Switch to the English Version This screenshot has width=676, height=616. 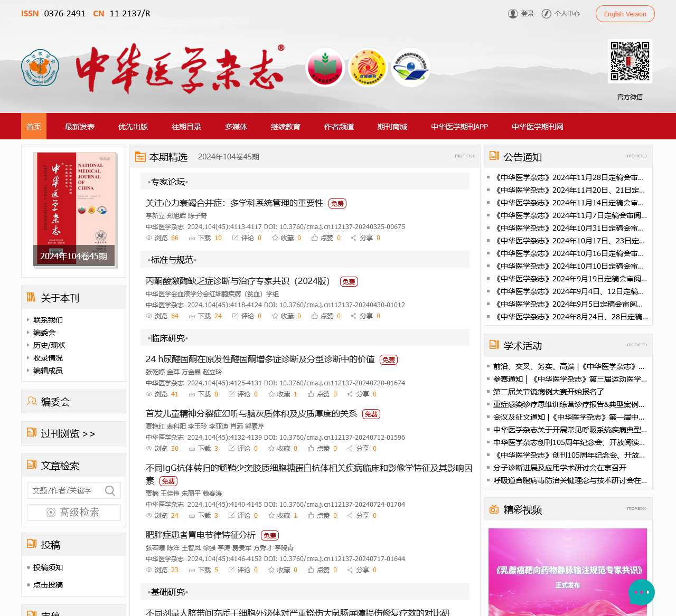point(625,14)
